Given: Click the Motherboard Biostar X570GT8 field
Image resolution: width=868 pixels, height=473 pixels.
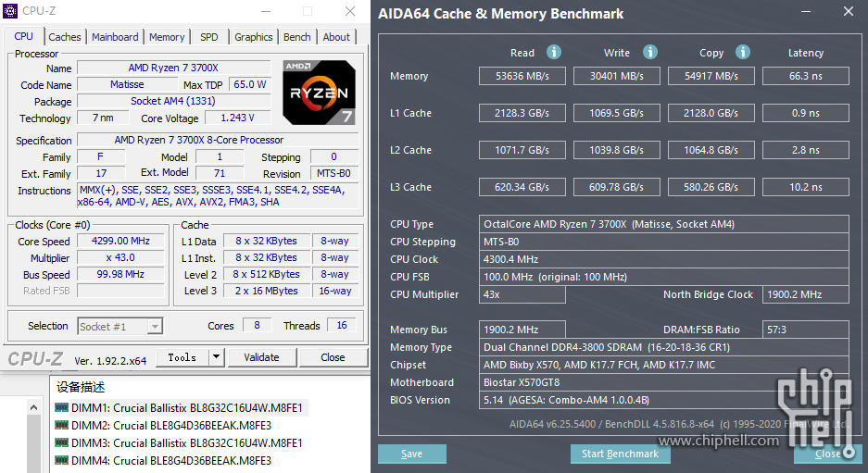Looking at the screenshot, I should pyautogui.click(x=663, y=382).
